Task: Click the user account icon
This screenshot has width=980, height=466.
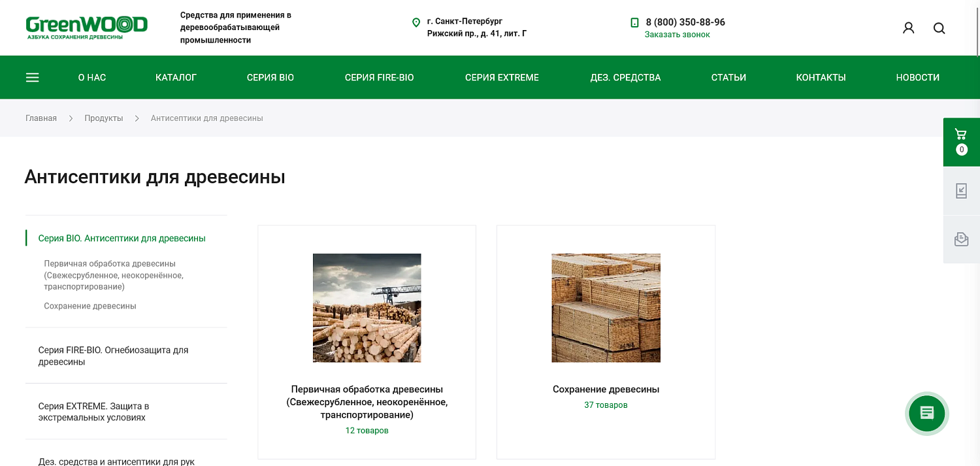Action: (908, 28)
